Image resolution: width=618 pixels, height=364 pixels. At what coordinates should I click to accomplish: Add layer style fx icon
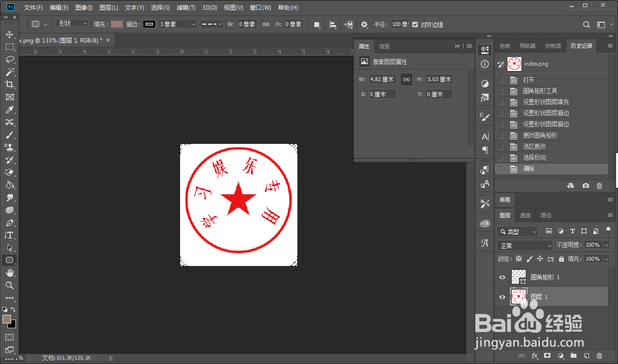pos(534,356)
